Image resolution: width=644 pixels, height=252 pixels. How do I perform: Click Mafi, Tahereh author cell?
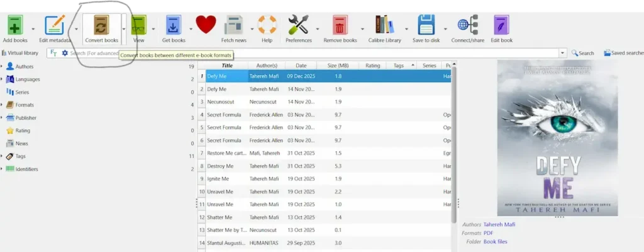(265, 153)
